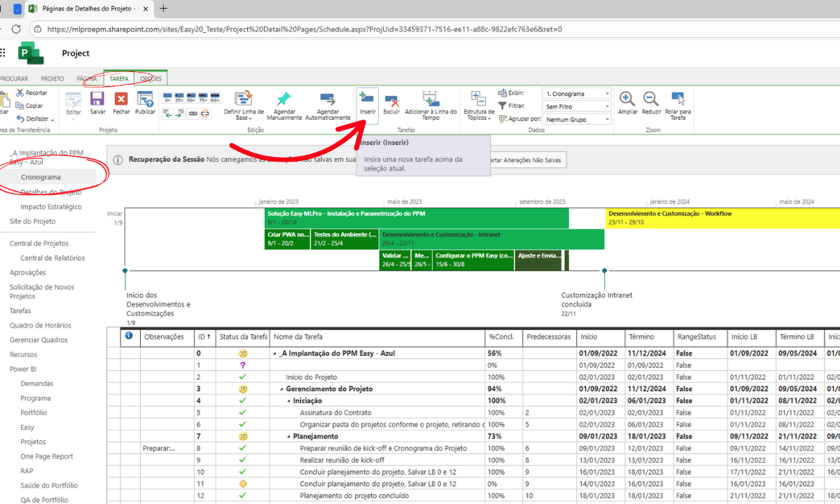
Task: Set task to 75% complete
Action: [204, 99]
